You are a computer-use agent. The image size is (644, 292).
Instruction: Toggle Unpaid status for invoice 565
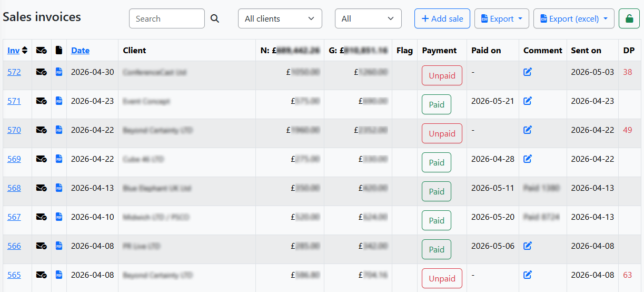tap(442, 278)
